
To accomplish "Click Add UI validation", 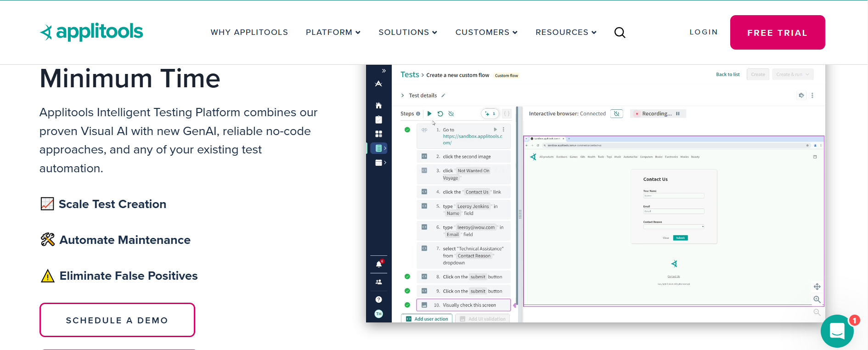I will [483, 319].
